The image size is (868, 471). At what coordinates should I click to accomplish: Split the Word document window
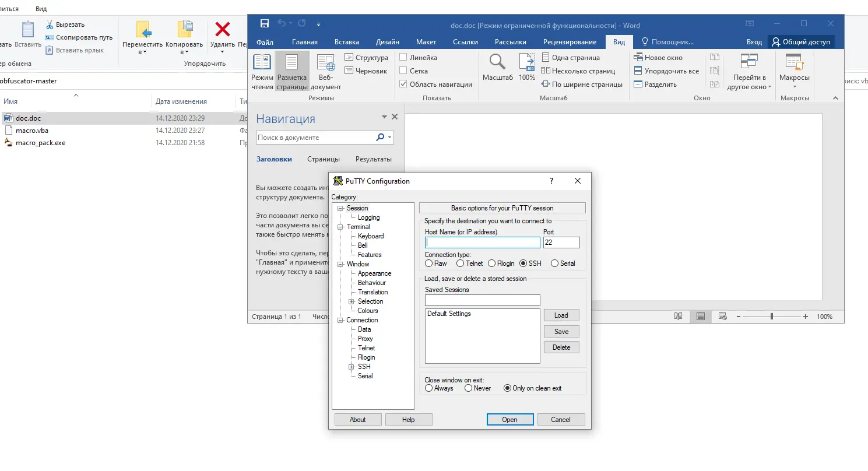[656, 85]
